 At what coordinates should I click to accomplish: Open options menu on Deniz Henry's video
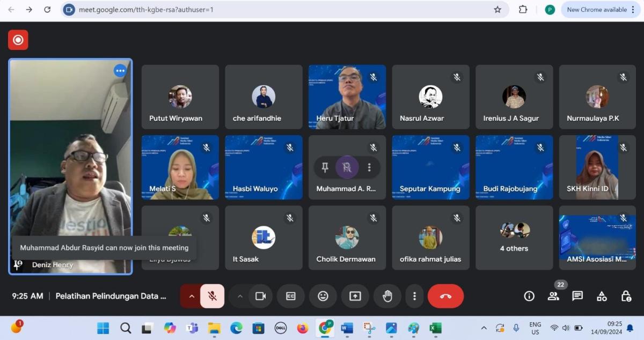click(120, 71)
